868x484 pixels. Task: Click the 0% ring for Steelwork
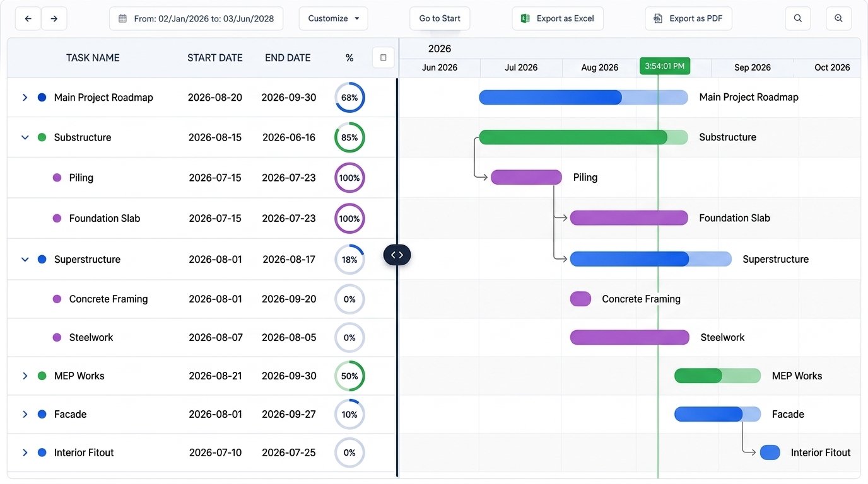(349, 338)
